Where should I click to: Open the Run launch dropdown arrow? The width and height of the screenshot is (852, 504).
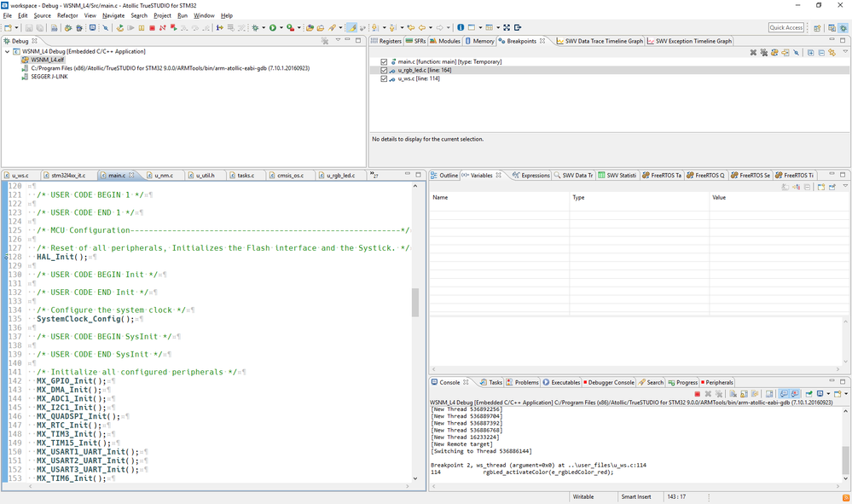[x=281, y=27]
